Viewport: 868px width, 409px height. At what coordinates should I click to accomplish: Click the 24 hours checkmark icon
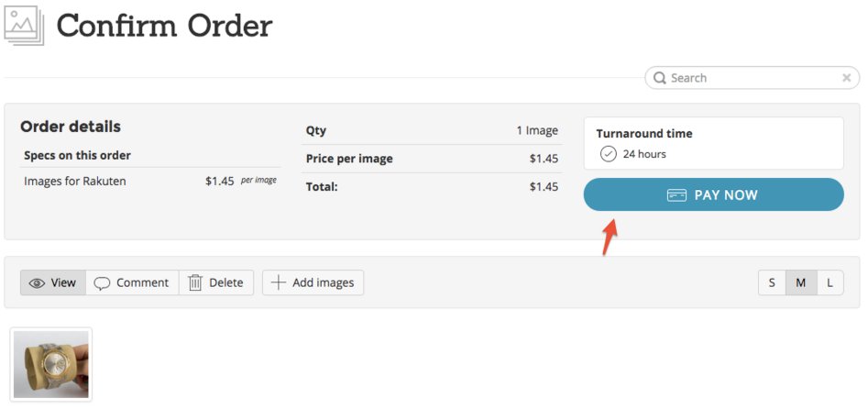(608, 154)
